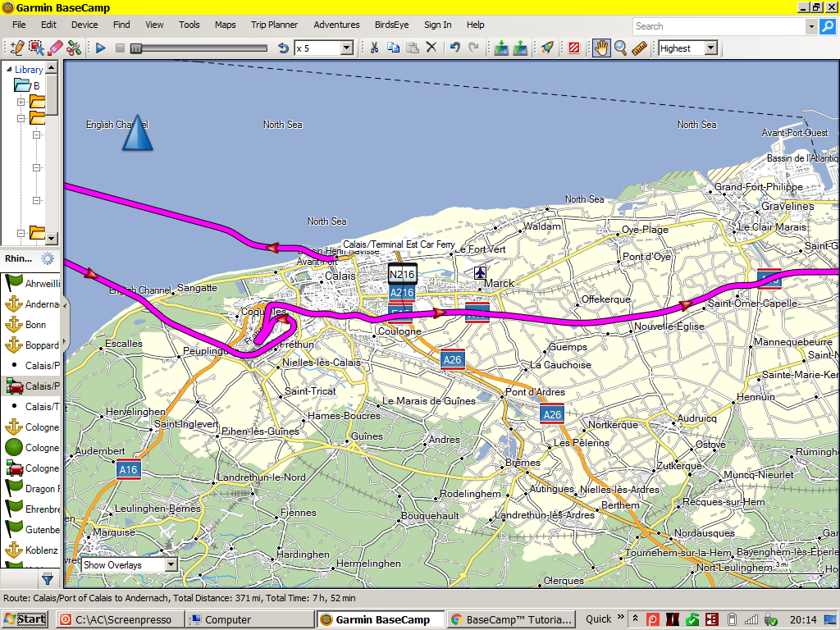Collapse the Library root node
The image size is (840, 630).
click(8, 70)
